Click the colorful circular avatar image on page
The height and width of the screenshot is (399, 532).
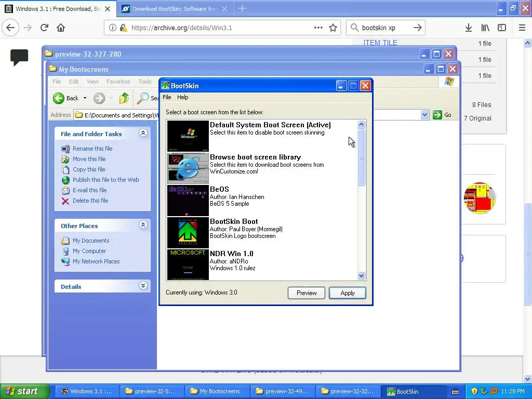click(x=480, y=198)
